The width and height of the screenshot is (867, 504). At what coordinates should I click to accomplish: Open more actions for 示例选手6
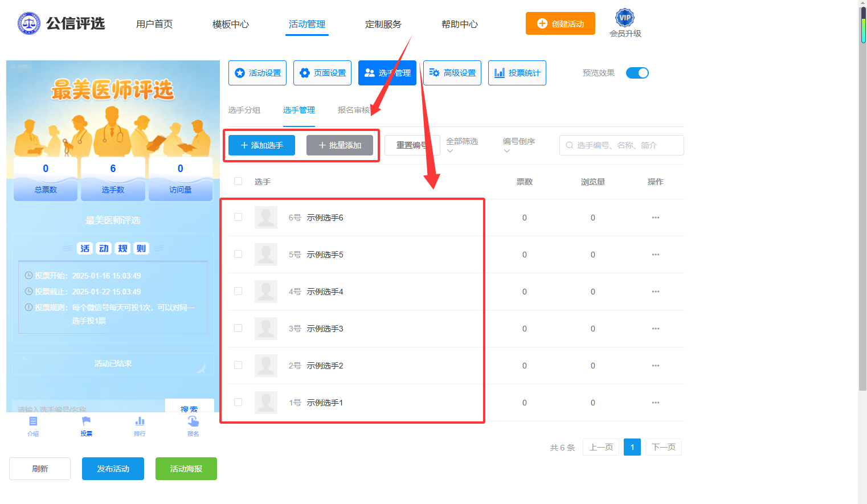[x=656, y=218]
